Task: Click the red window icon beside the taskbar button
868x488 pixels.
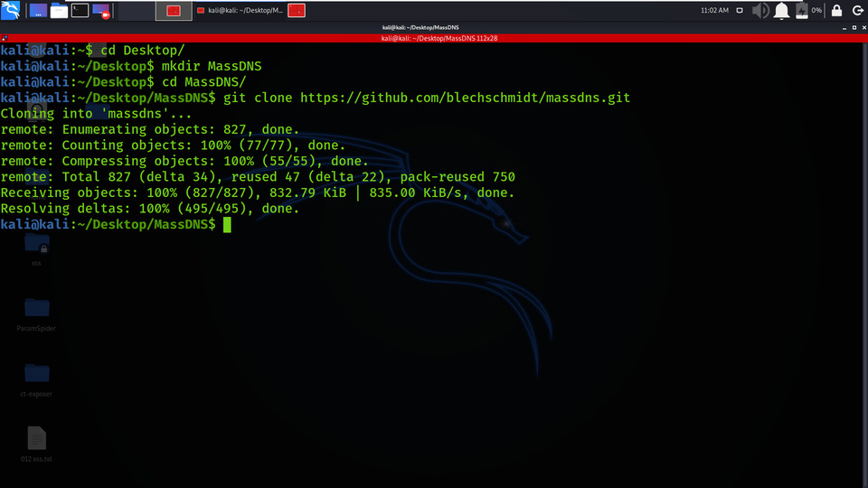Action: [x=297, y=11]
